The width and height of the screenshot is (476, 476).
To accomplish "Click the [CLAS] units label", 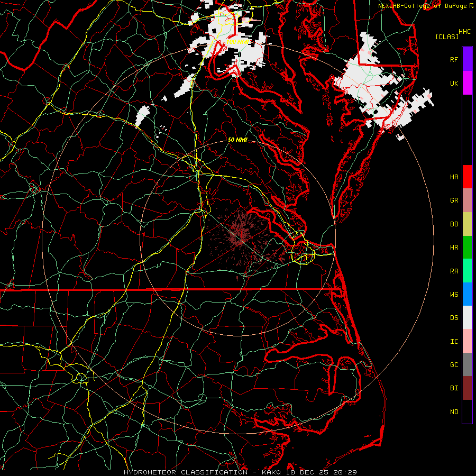I will (447, 36).
